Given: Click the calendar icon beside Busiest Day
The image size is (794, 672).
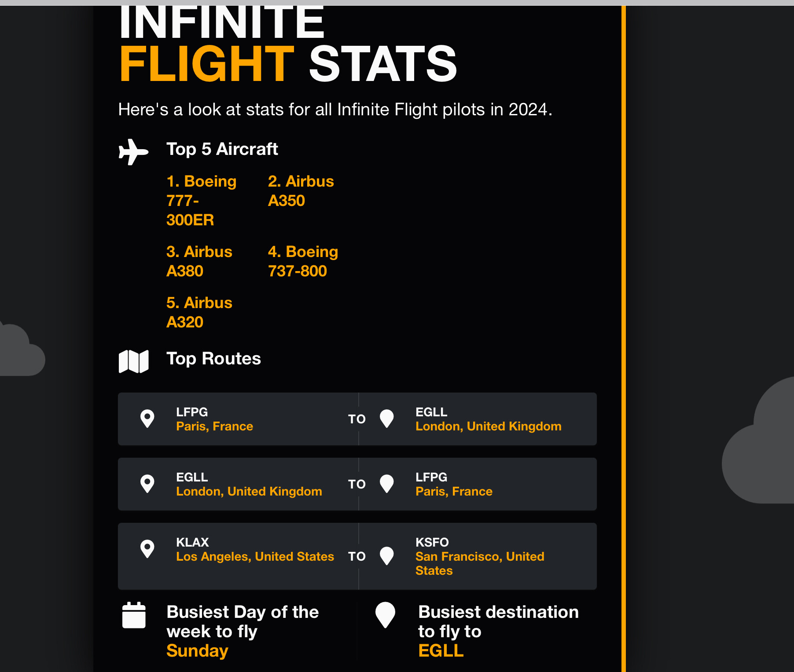Looking at the screenshot, I should (134, 615).
